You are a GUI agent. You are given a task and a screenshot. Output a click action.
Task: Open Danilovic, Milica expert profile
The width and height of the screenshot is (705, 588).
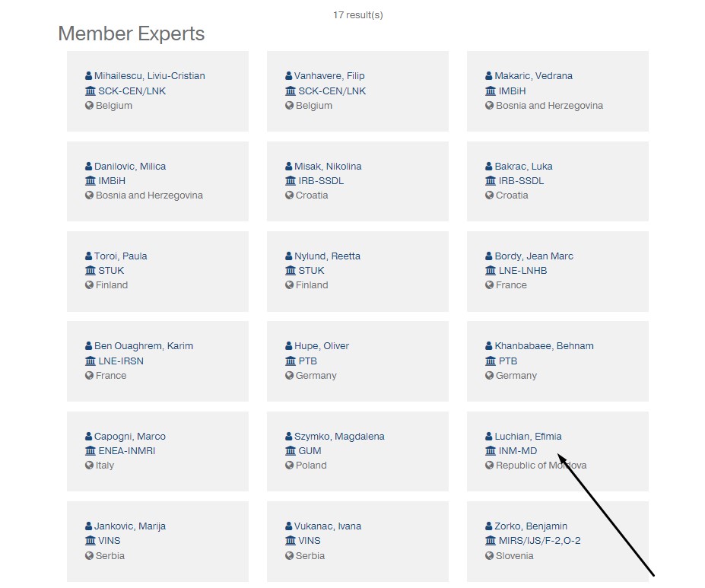[130, 167]
